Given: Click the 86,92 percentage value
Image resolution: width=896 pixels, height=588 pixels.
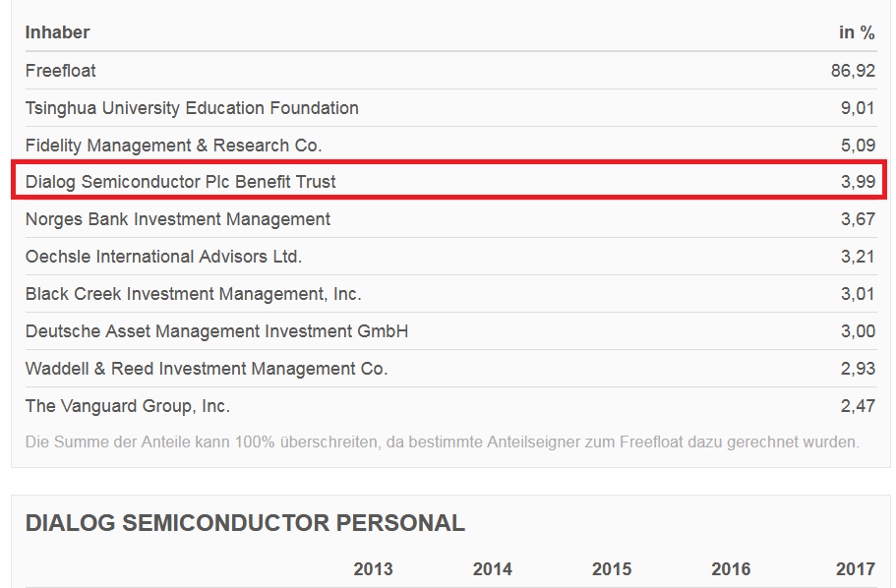Looking at the screenshot, I should tap(852, 71).
